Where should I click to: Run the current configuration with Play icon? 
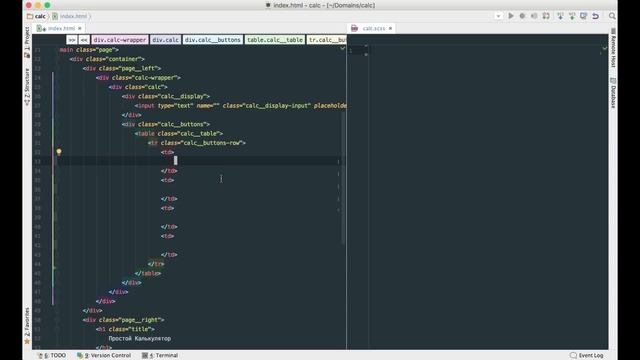coord(511,16)
